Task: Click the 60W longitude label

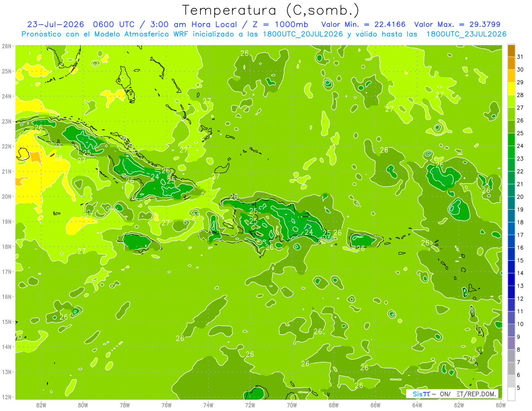Action: 501,405
